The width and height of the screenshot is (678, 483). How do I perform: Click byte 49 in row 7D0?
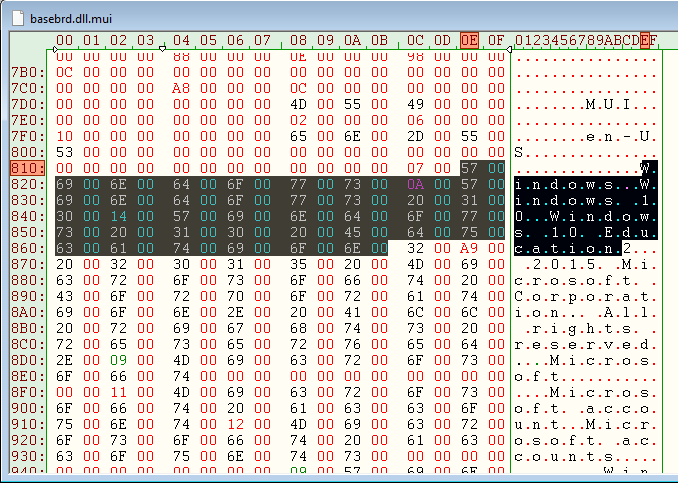pos(415,104)
